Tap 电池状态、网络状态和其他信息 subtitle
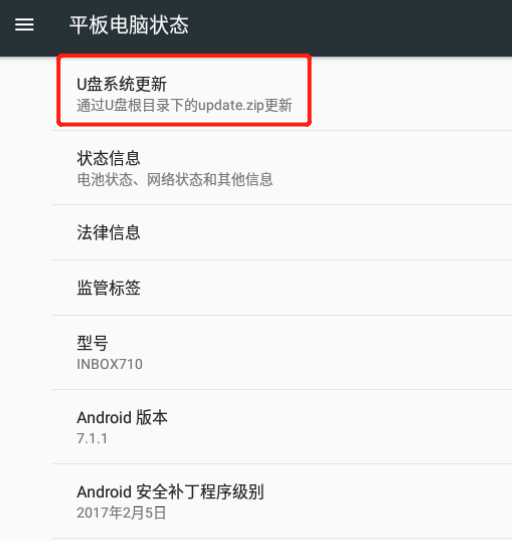Screen dimensions: 512x541 175,179
